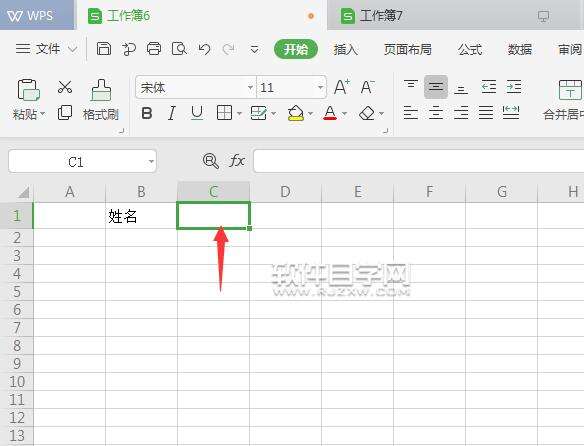Click the Merge and Center icon
The height and width of the screenshot is (446, 584).
[x=570, y=90]
